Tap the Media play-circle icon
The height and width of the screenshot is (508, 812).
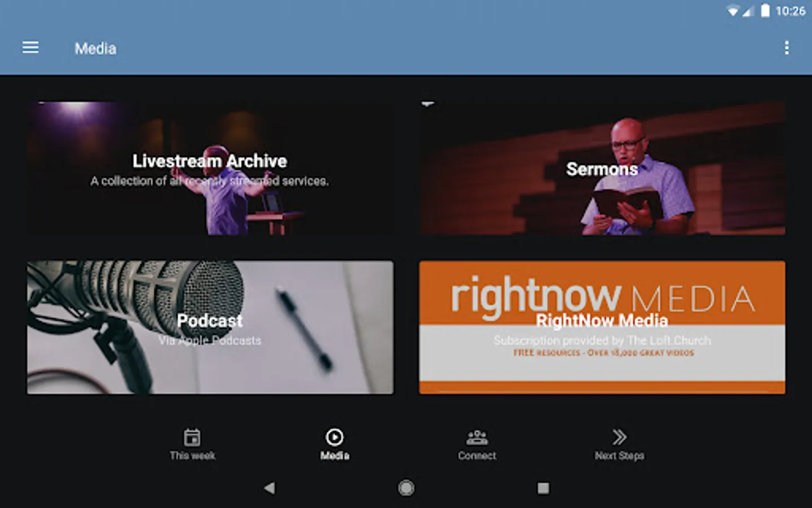(x=334, y=437)
